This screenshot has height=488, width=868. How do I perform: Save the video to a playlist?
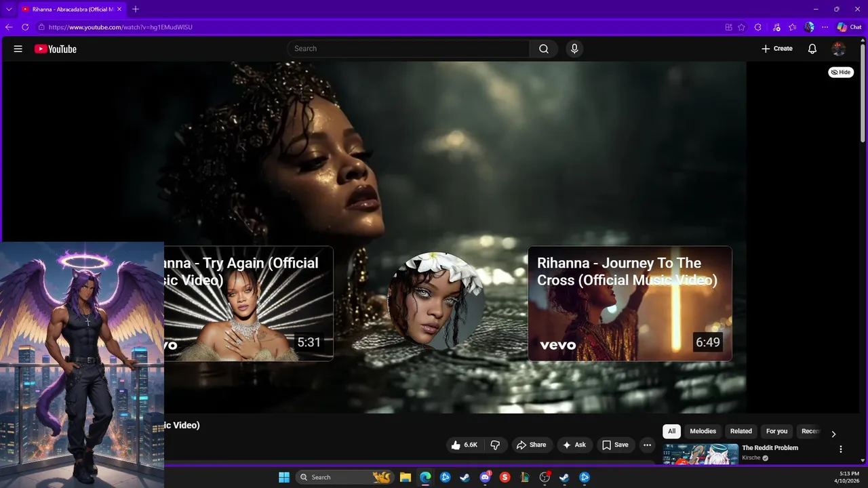tap(615, 445)
